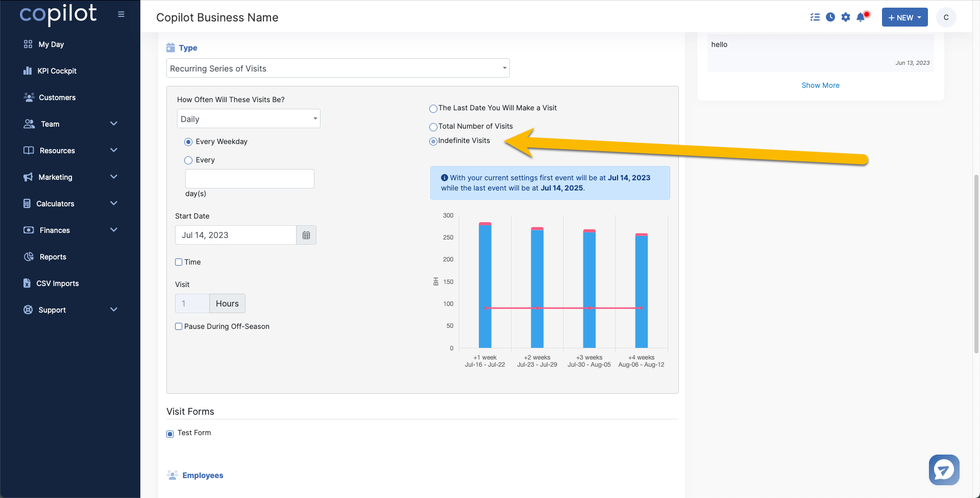
Task: Click the Resources book icon
Action: [29, 151]
